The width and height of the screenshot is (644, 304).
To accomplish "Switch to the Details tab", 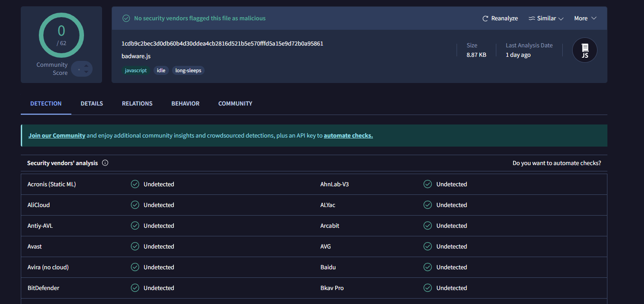I will (x=92, y=104).
